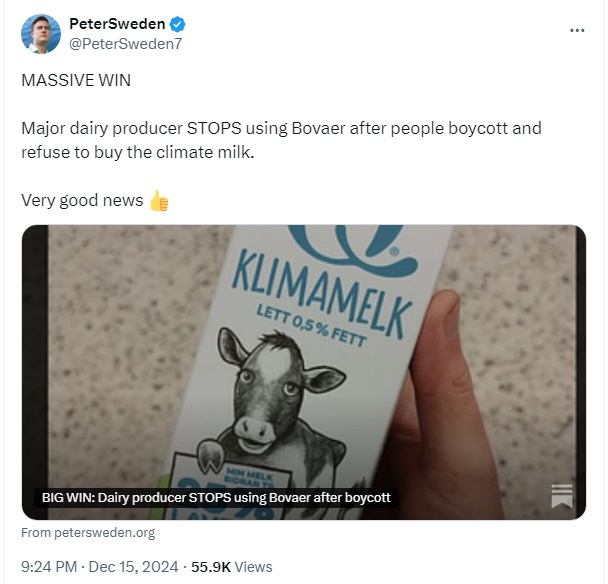This screenshot has width=608, height=584.
Task: Click the 'MASSIVE WIN' tweet text
Action: pyautogui.click(x=76, y=80)
